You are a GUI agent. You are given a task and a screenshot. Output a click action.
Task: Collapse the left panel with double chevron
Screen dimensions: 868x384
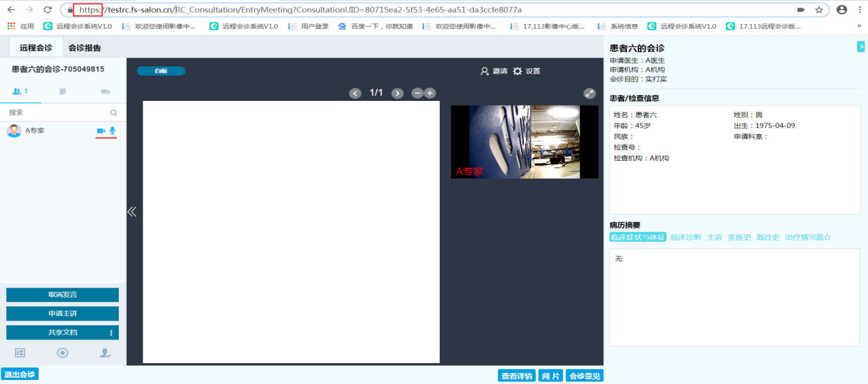[132, 212]
